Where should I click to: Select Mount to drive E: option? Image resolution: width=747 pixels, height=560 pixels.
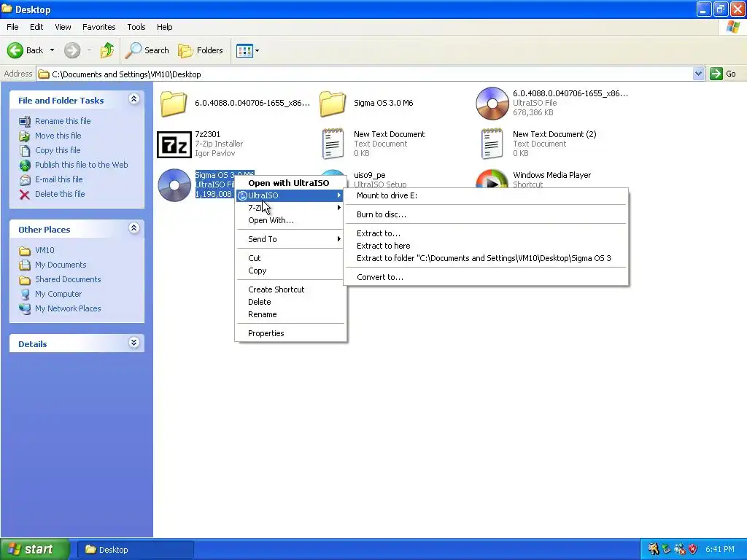point(486,195)
